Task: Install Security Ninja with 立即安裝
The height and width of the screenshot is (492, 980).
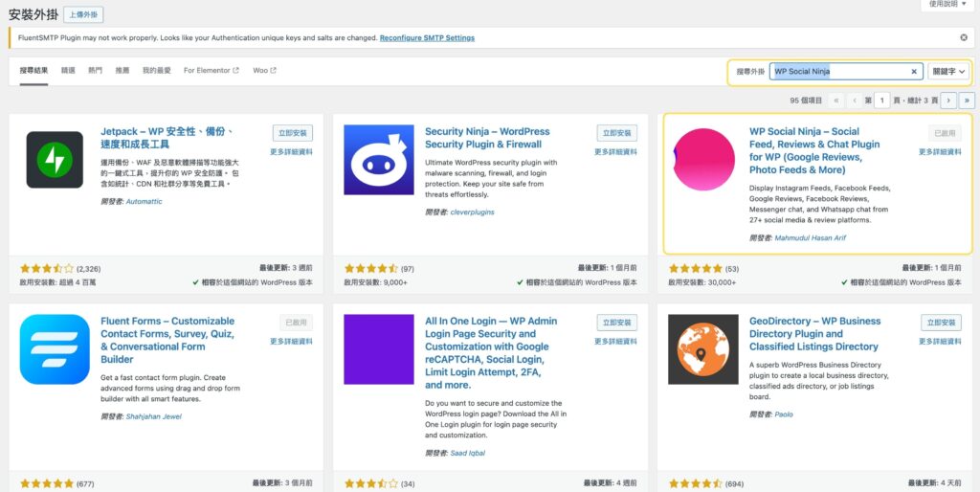Action: tap(617, 133)
